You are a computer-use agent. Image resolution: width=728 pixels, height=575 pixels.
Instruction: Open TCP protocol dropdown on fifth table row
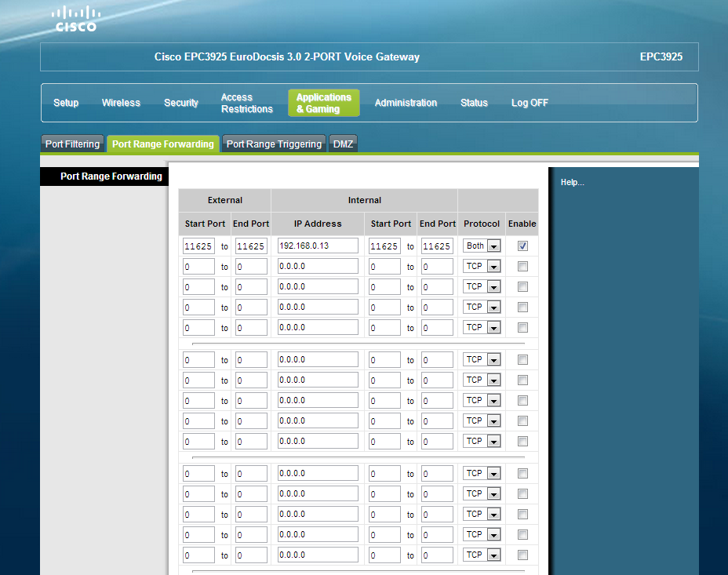[482, 327]
